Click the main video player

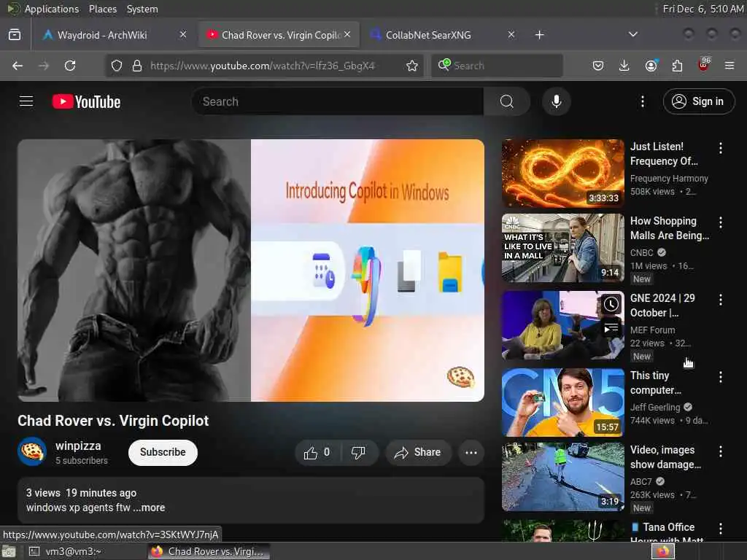(x=251, y=270)
